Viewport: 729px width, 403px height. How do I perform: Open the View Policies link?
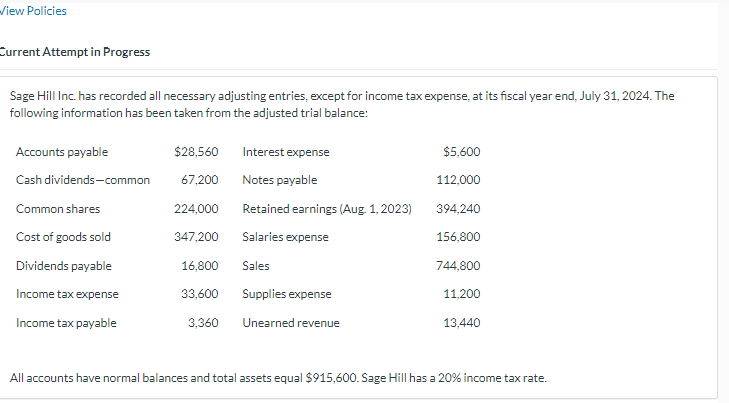pyautogui.click(x=33, y=11)
